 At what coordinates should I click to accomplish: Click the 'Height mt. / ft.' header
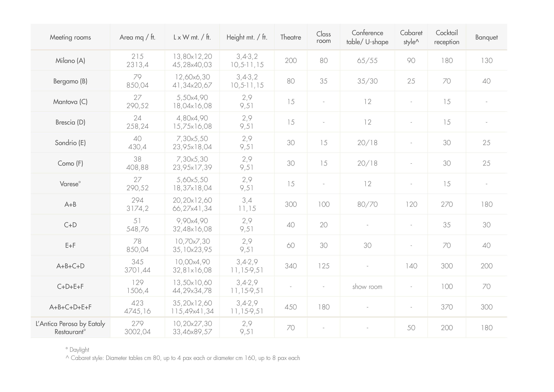(x=247, y=37)
